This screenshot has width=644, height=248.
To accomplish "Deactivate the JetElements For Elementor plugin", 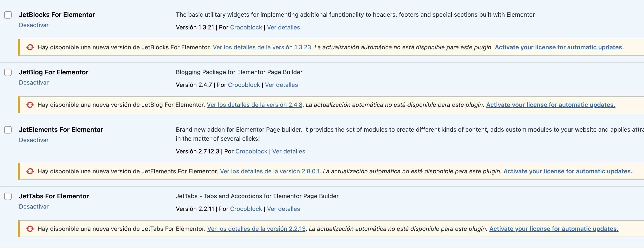I will point(34,140).
